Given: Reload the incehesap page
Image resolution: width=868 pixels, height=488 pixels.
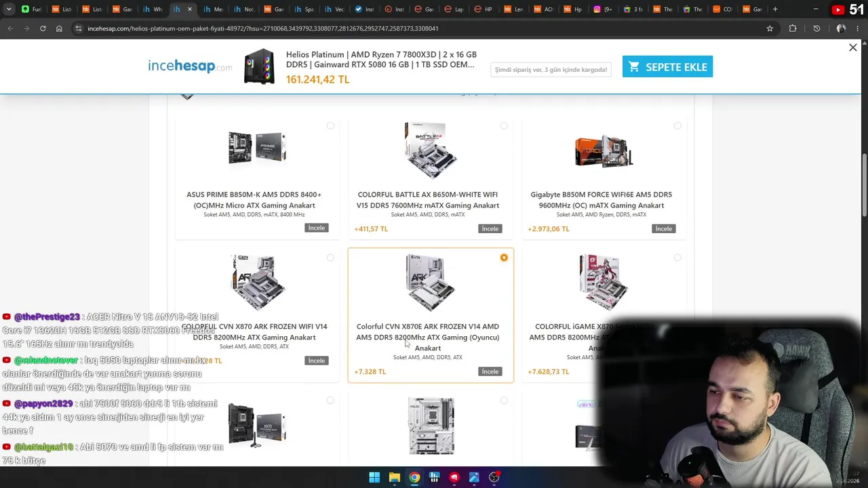Looking at the screenshot, I should [x=43, y=28].
